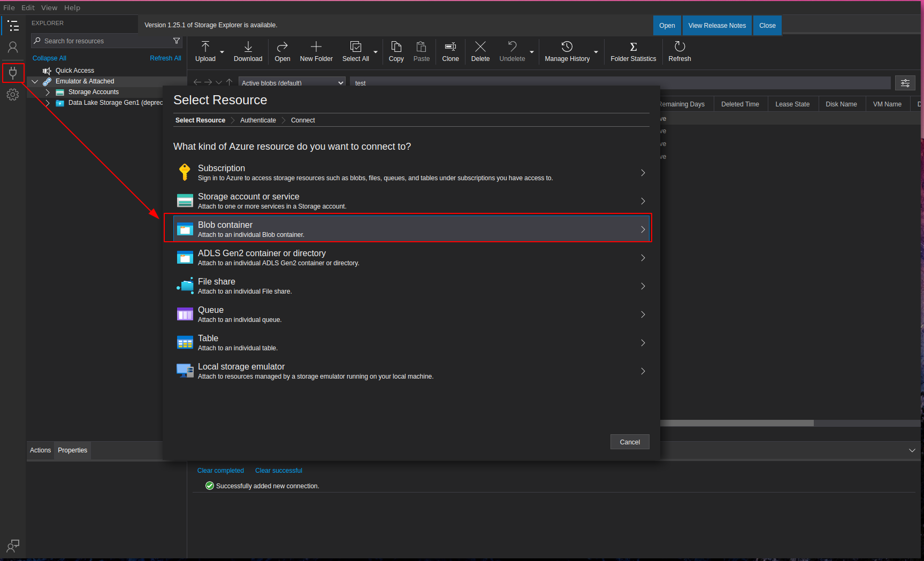924x561 pixels.
Task: Select Storage account or service option
Action: point(411,201)
